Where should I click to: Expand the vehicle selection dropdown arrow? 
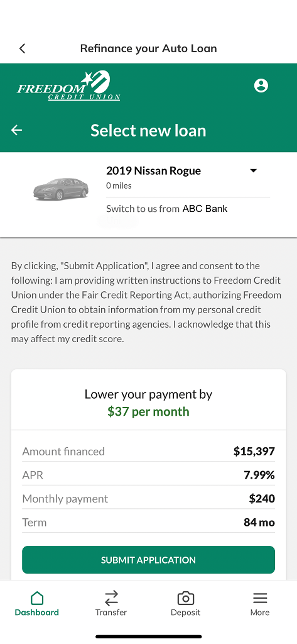tap(254, 170)
